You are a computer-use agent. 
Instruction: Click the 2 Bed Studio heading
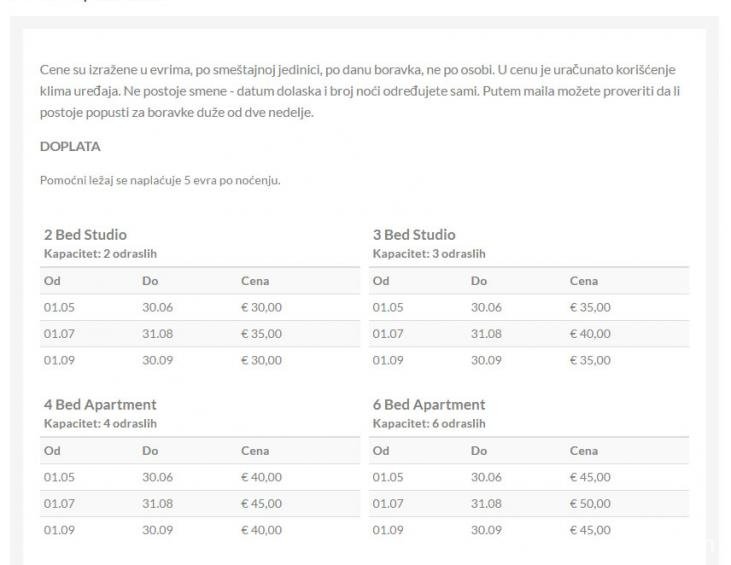(x=85, y=235)
